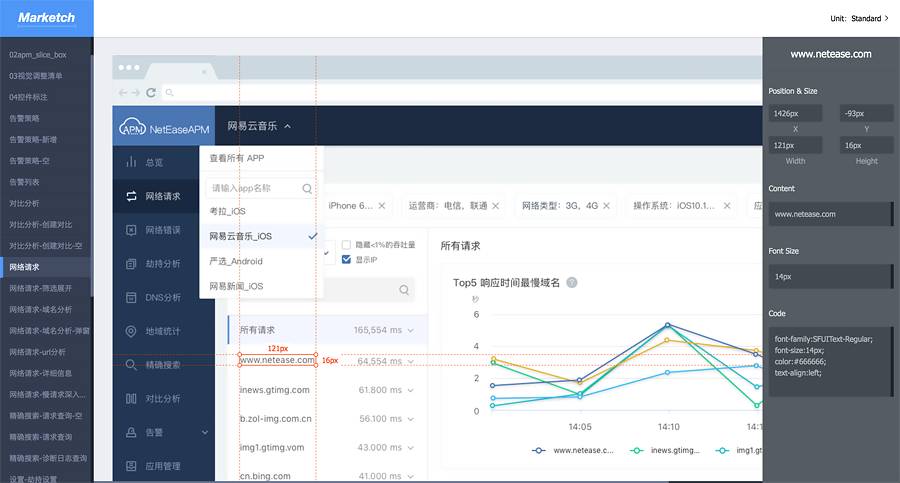The width and height of the screenshot is (900, 483).
Task: Click the browser address bar
Action: tap(461, 92)
